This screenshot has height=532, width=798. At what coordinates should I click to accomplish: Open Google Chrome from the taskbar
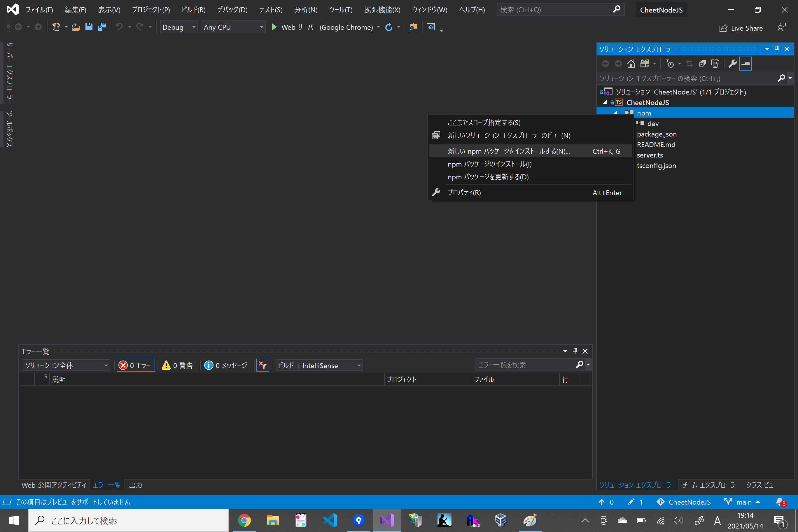click(x=244, y=520)
